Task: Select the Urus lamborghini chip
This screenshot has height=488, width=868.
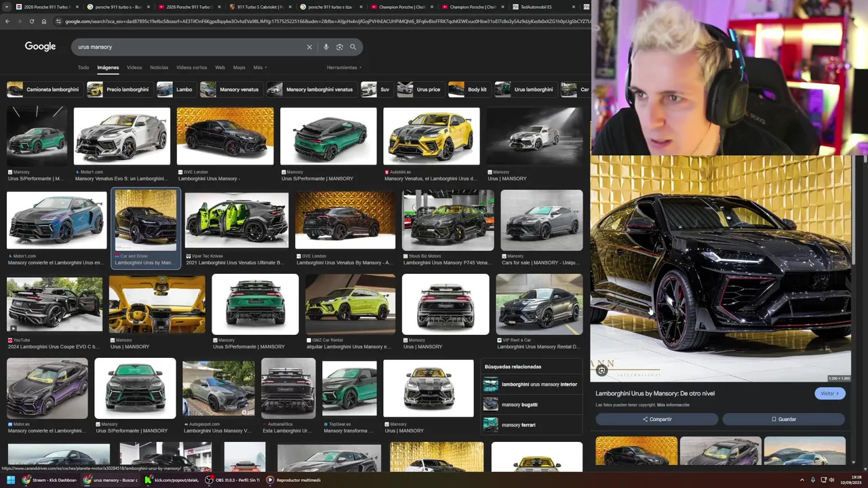Action: click(526, 89)
